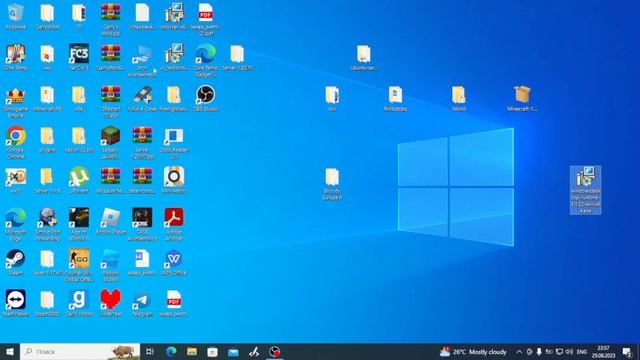Open Garry's Mod shortcut with blue g icon
The image size is (640, 360).
(79, 303)
